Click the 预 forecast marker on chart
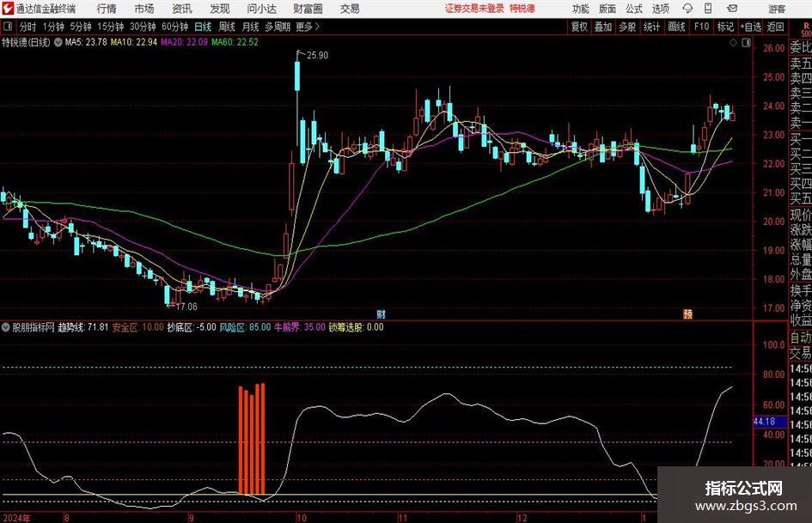Image resolution: width=812 pixels, height=523 pixels. [687, 313]
